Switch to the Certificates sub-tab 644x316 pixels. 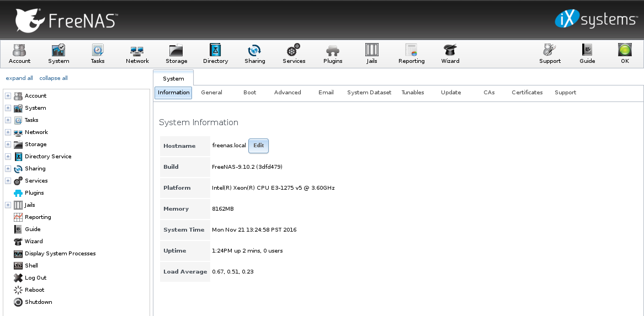click(x=527, y=93)
